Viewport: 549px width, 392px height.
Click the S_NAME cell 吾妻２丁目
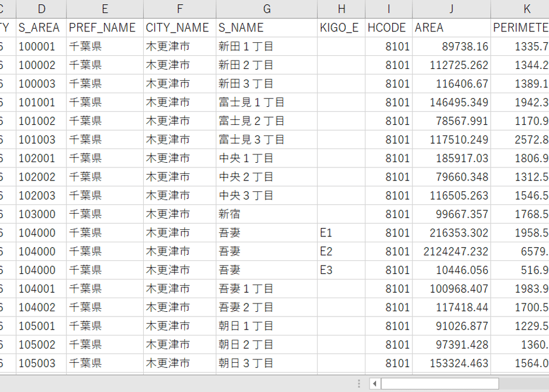tap(267, 307)
